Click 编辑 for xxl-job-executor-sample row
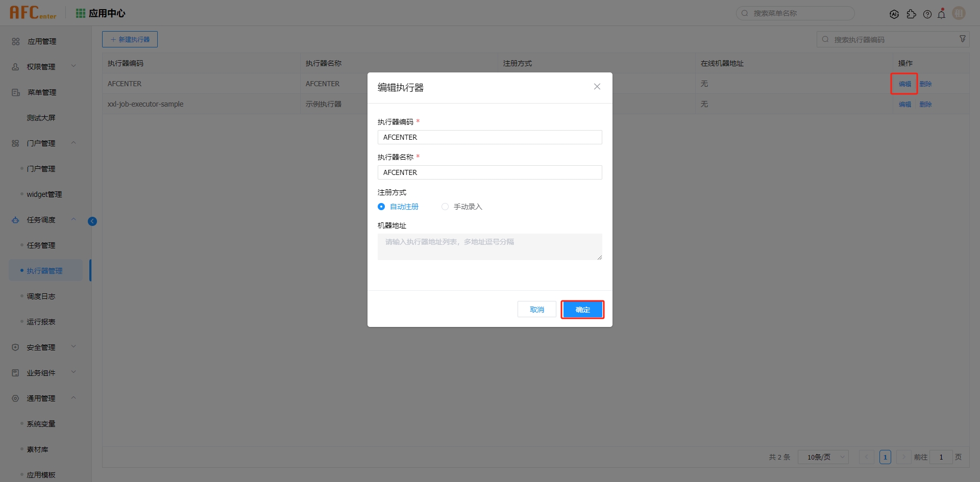Screen dimensions: 980x482 905,104
